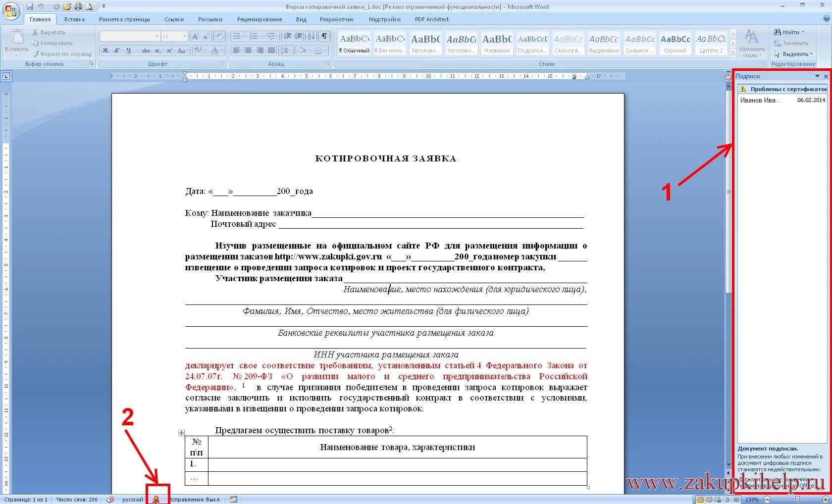Image resolution: width=832 pixels, height=504 pixels.
Task: Click the table move handle
Action: (x=181, y=433)
